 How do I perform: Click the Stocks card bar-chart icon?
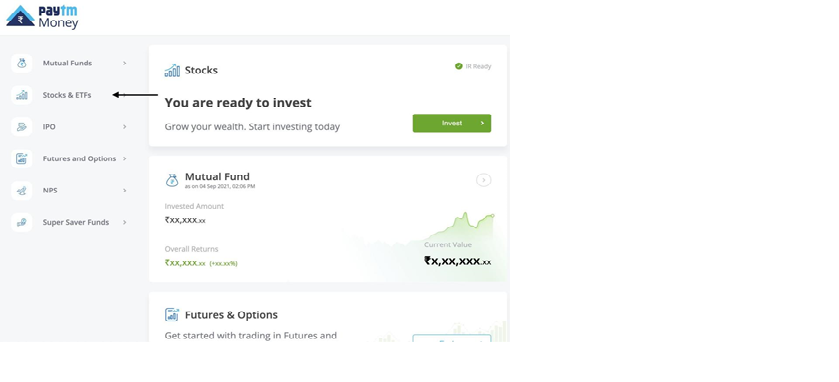(172, 71)
